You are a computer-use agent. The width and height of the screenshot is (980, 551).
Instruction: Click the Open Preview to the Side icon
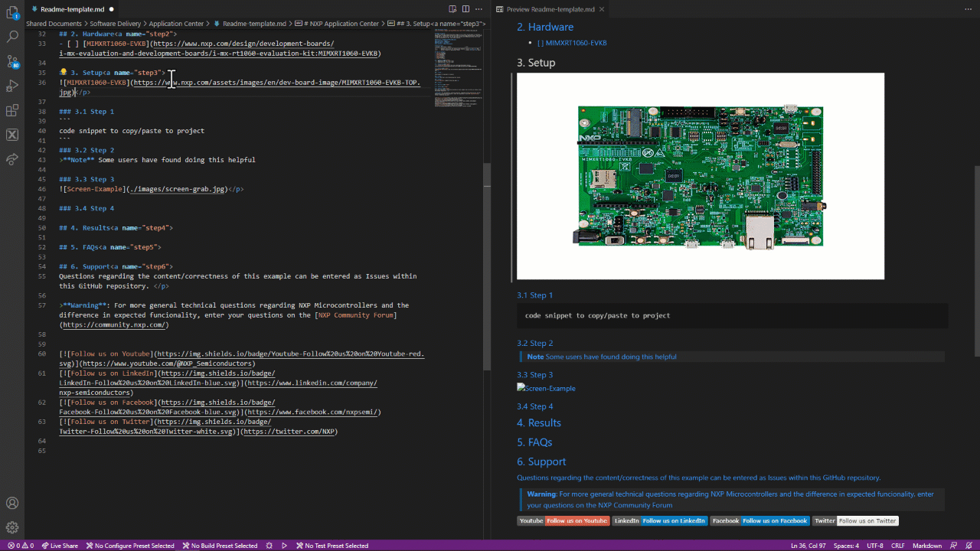452,9
